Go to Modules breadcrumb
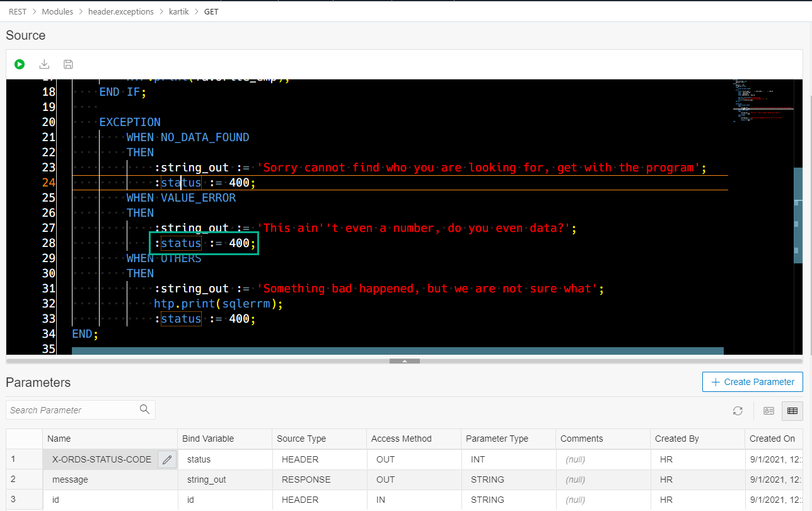Viewport: 812px width, 511px height. pyautogui.click(x=57, y=11)
